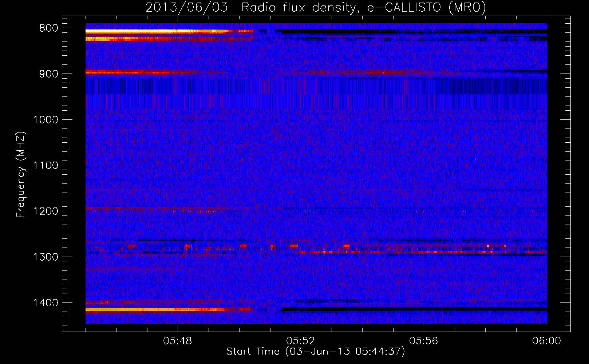589x364 pixels.
Task: Click the 05:56 time tick label
Action: pos(424,341)
